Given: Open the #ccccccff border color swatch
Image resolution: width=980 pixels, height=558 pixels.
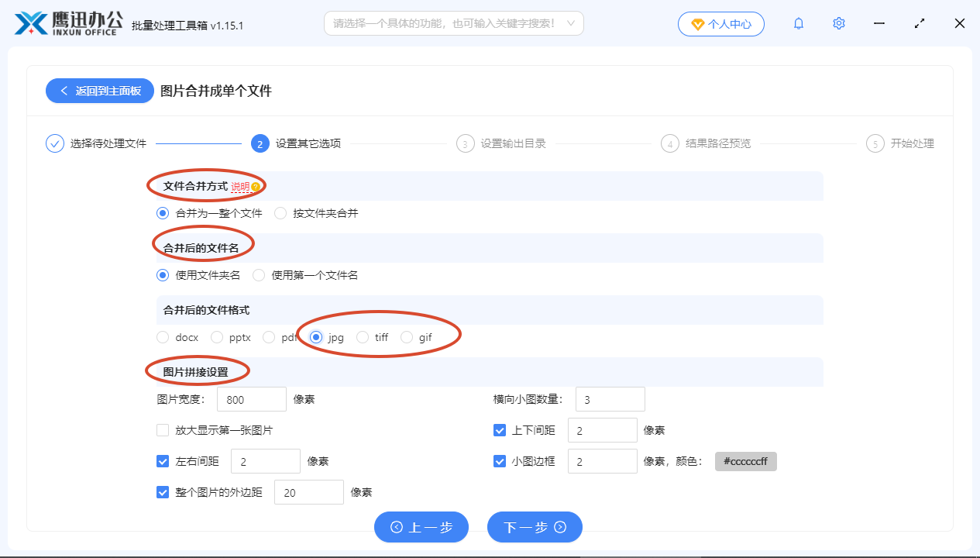Looking at the screenshot, I should click(x=746, y=461).
